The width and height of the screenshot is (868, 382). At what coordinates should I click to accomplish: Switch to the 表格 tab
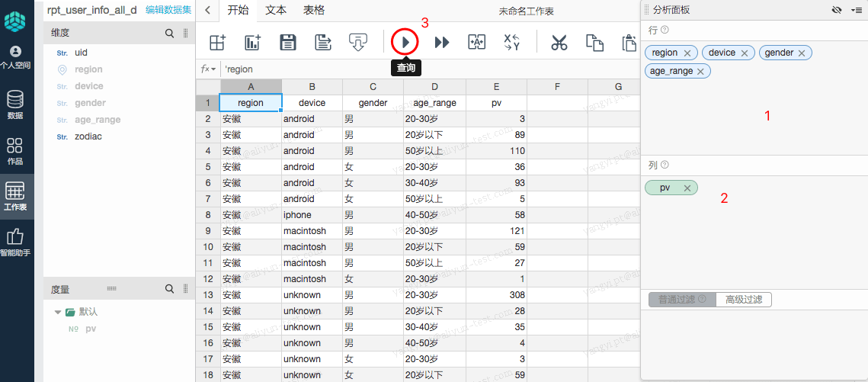[x=314, y=10]
